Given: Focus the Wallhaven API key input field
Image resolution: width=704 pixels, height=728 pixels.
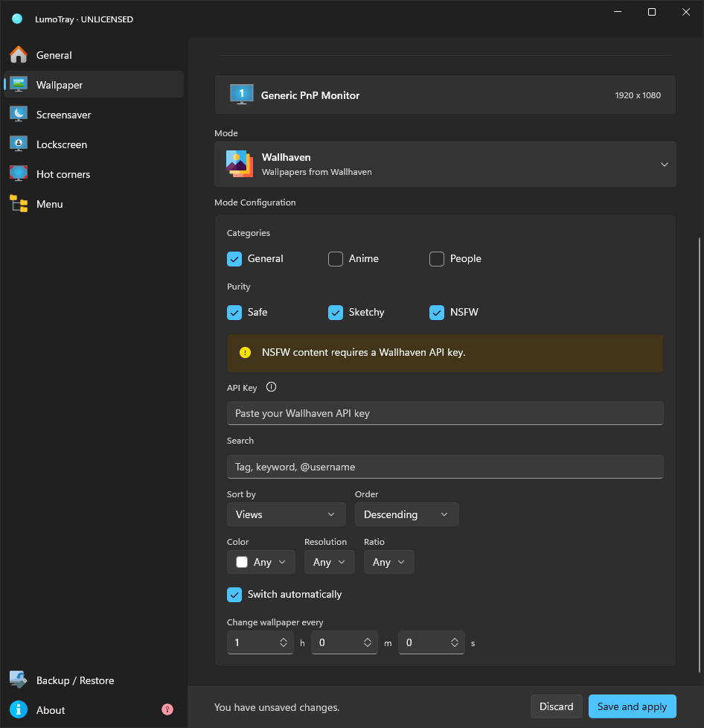Looking at the screenshot, I should click(445, 413).
